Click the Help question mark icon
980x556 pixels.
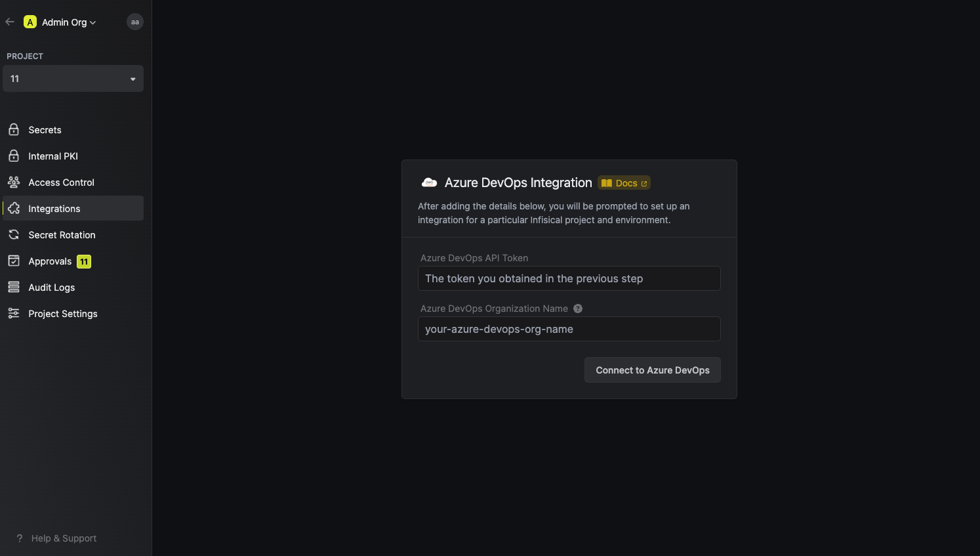pos(20,538)
